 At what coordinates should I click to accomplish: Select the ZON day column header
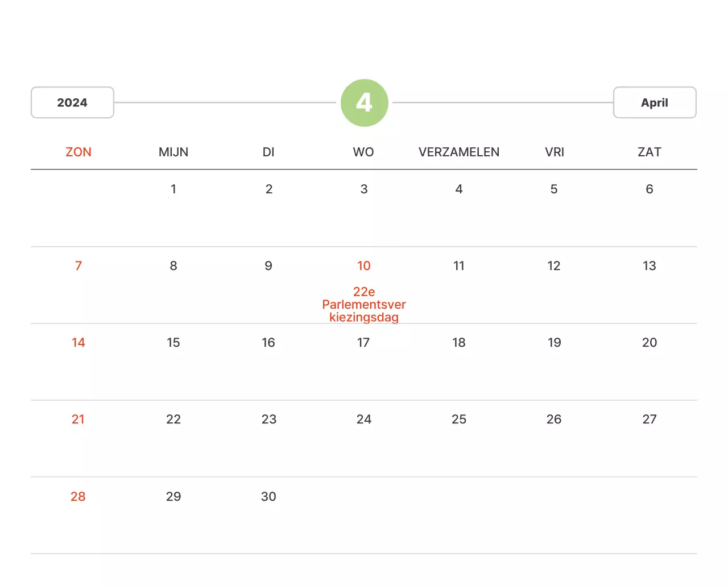(x=78, y=152)
